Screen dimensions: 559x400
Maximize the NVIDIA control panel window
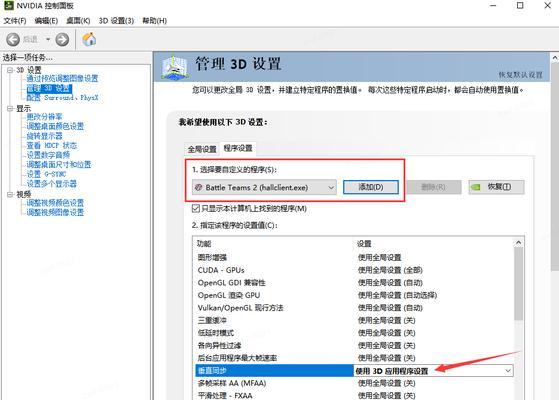pyautogui.click(x=520, y=6)
